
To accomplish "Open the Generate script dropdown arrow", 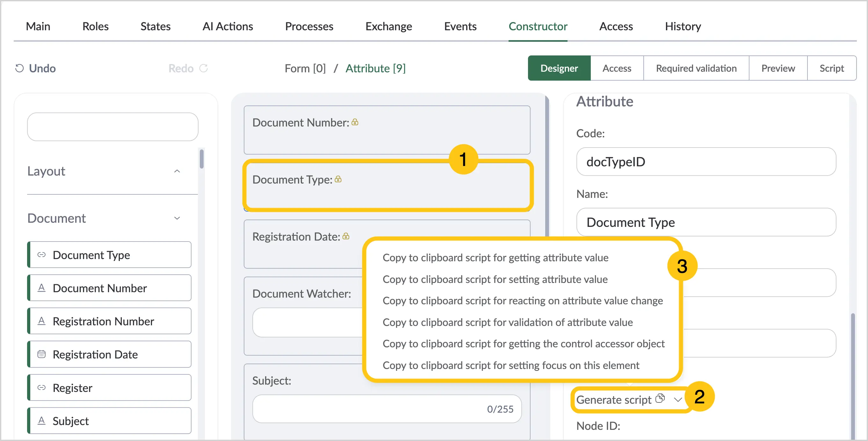I will tap(678, 400).
